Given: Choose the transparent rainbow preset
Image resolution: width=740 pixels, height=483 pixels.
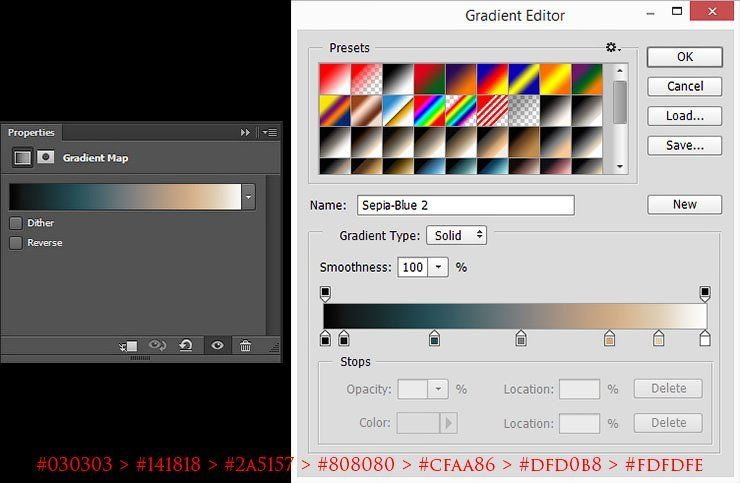Looking at the screenshot, I should tap(461, 110).
